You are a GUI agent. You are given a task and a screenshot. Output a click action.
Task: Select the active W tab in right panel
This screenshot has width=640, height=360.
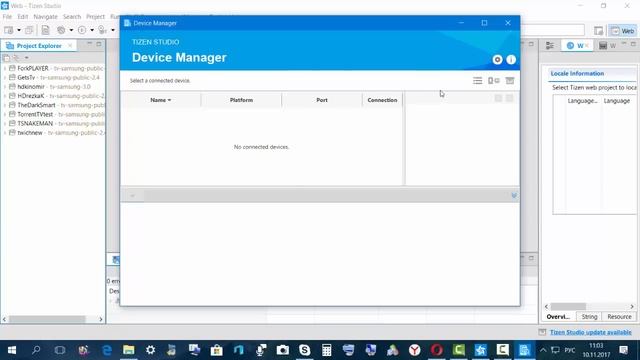[577, 46]
